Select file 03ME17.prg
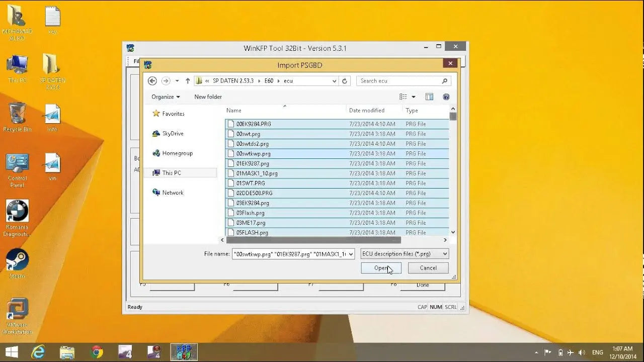 [x=337, y=223]
